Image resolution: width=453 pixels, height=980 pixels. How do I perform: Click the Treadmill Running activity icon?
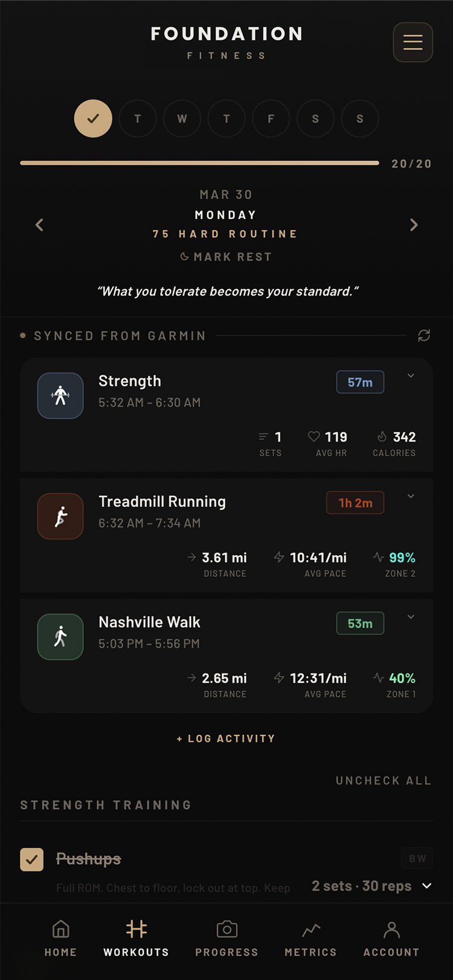60,517
